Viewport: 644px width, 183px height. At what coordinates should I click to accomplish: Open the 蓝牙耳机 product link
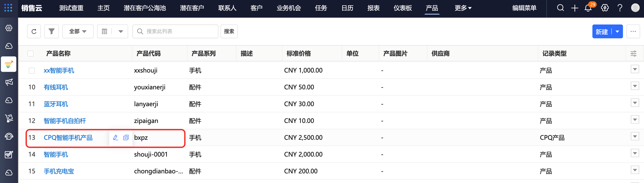tap(56, 104)
